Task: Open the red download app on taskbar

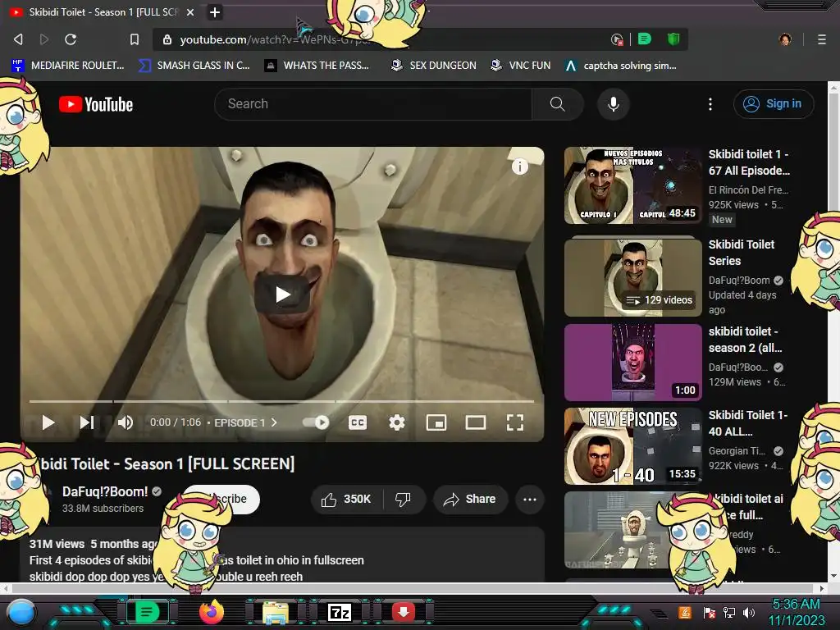Action: [404, 612]
